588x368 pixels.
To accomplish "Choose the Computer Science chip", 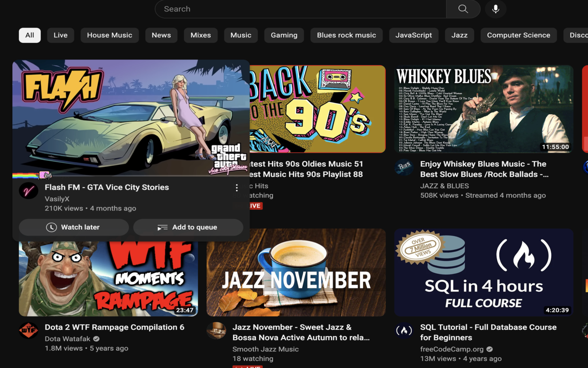I will point(519,35).
